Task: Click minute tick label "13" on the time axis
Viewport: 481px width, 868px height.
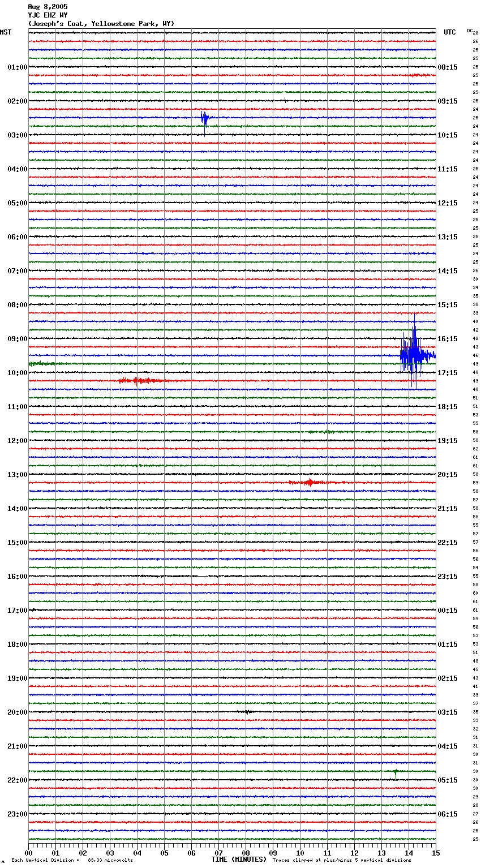Action: click(381, 853)
